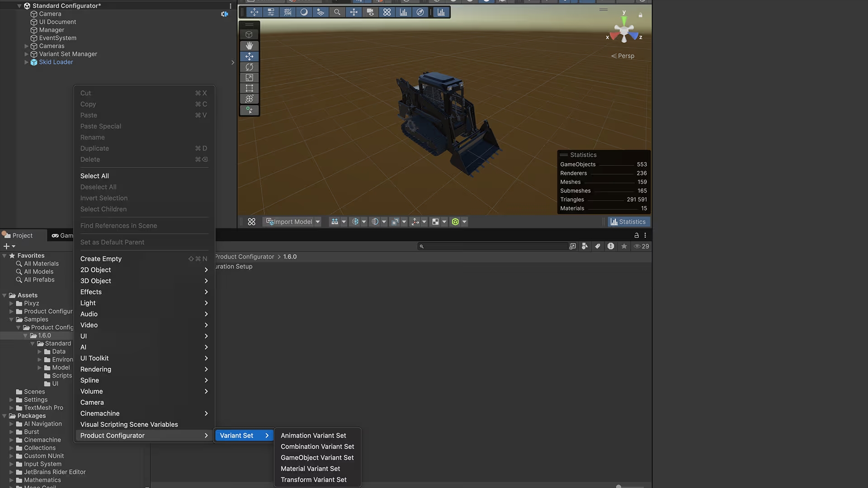Viewport: 868px width, 488px height.
Task: Expand the Pixyz assets folder
Action: 11,304
